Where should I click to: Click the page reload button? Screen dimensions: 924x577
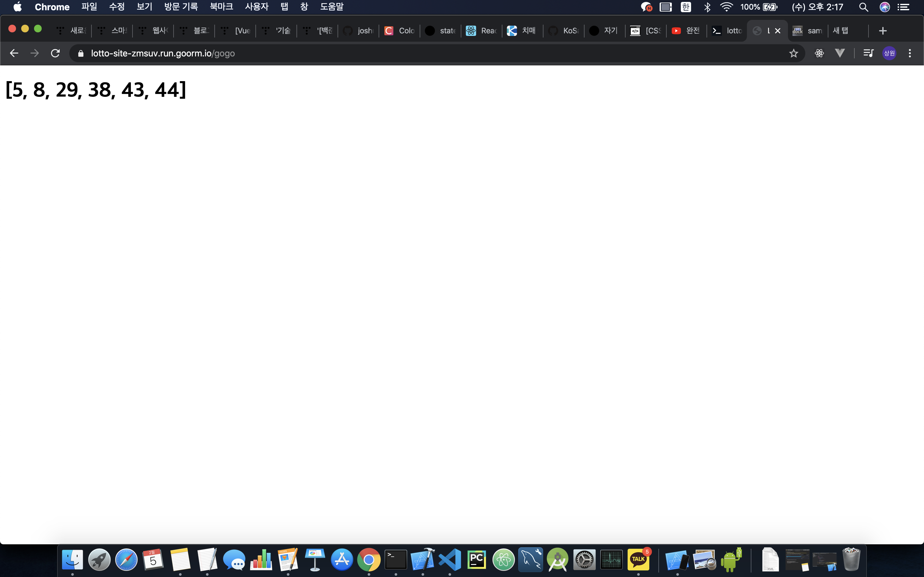56,53
